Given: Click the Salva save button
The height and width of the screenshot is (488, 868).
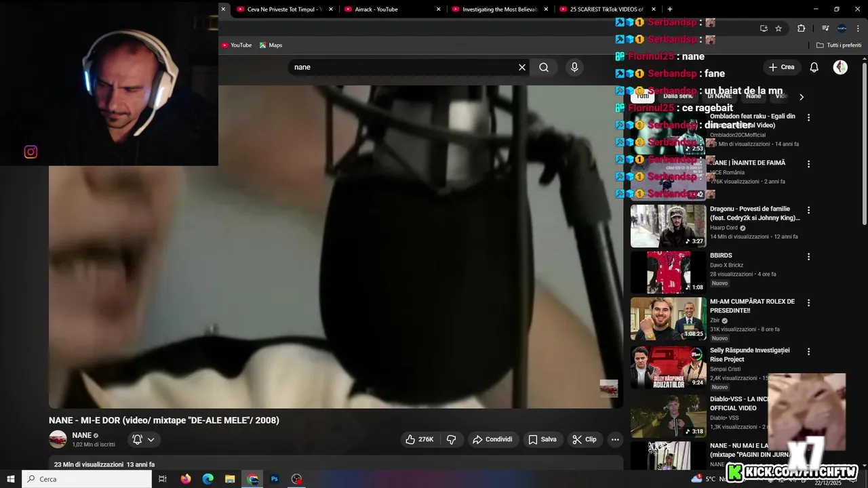Looking at the screenshot, I should (542, 439).
